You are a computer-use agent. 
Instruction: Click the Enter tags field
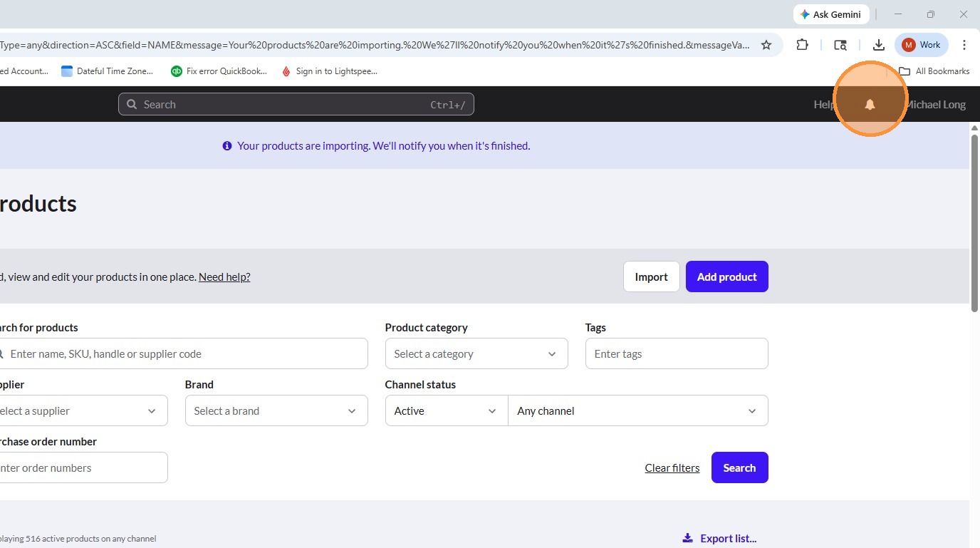point(677,353)
